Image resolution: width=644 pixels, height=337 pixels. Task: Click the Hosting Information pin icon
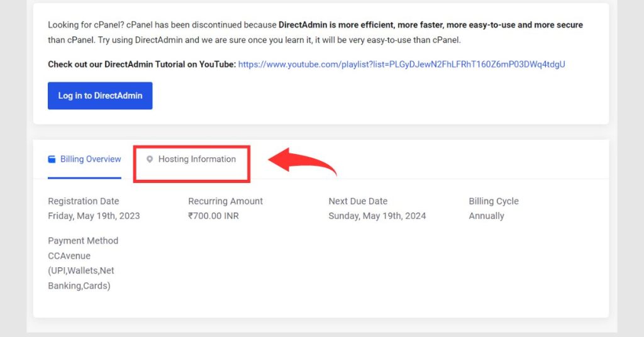[150, 159]
